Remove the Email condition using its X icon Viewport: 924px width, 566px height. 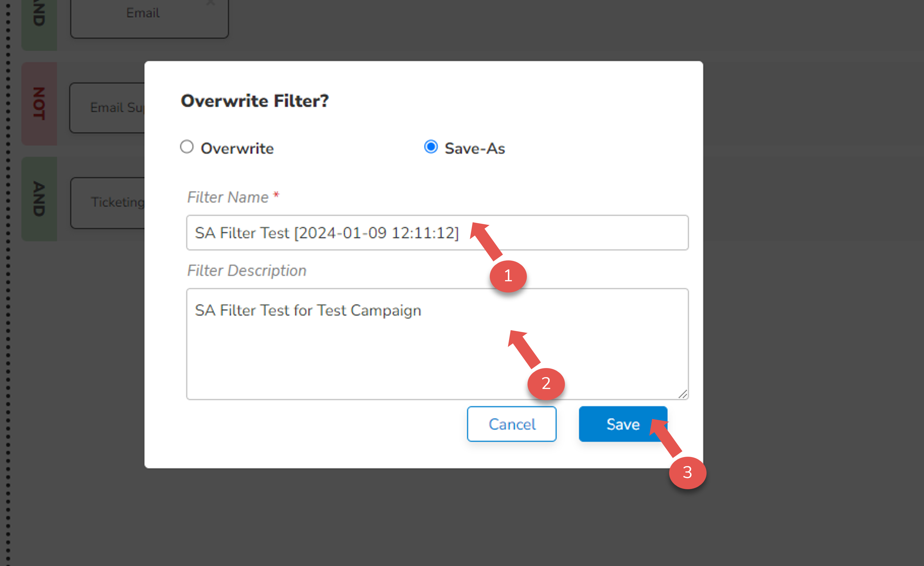point(210,3)
